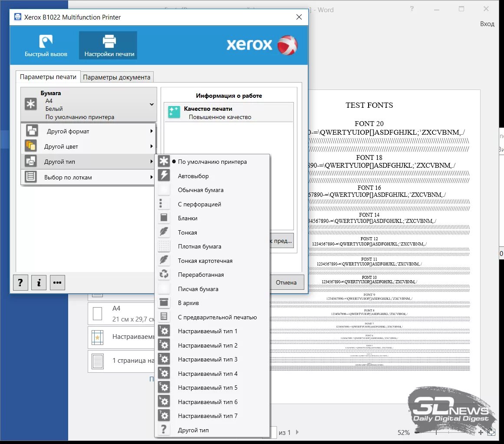
Task: Click zoom in plus in Word
Action: (x=481, y=432)
